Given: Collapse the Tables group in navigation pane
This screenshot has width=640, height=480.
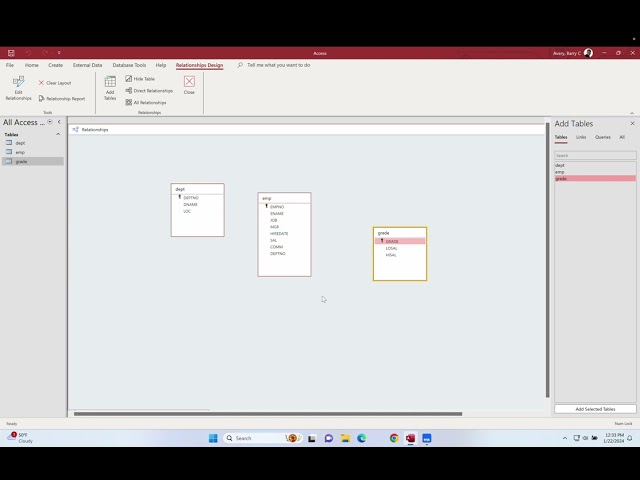Looking at the screenshot, I should 58,134.
